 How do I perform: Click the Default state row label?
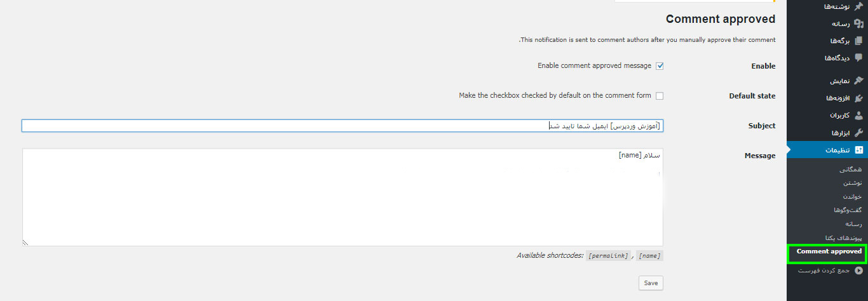coord(752,96)
